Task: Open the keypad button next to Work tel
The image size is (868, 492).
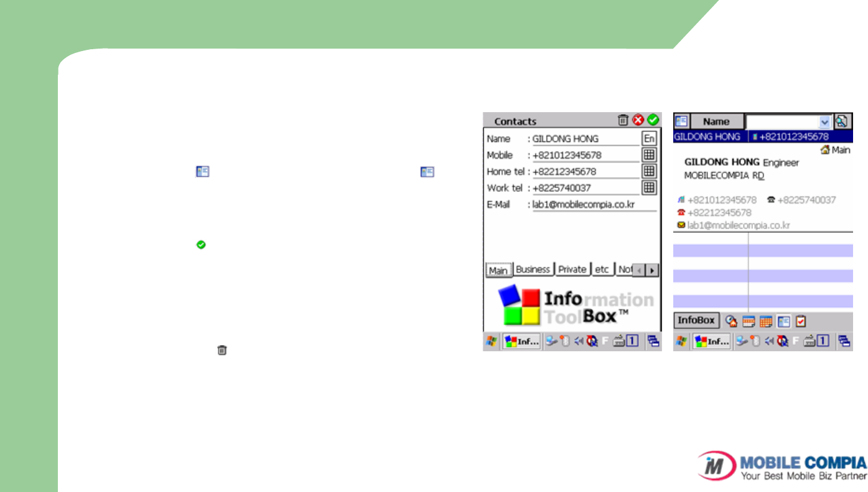Action: tap(649, 187)
